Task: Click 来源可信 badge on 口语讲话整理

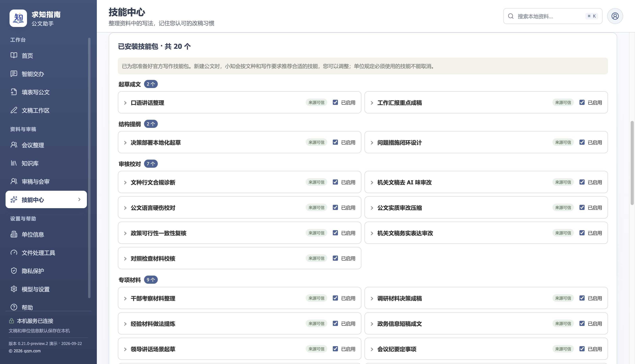Action: click(316, 102)
